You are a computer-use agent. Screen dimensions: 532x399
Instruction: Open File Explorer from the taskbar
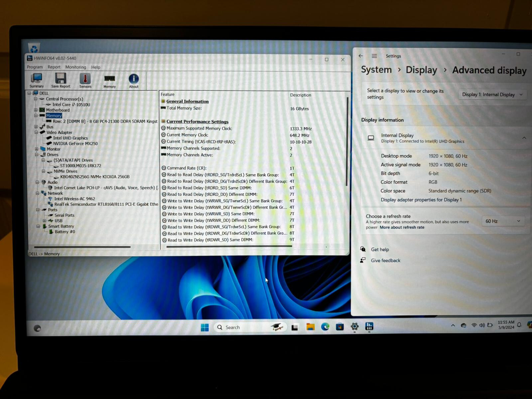pos(310,327)
